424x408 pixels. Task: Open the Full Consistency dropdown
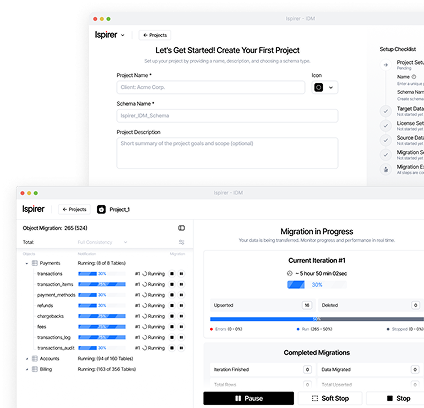pyautogui.click(x=102, y=242)
